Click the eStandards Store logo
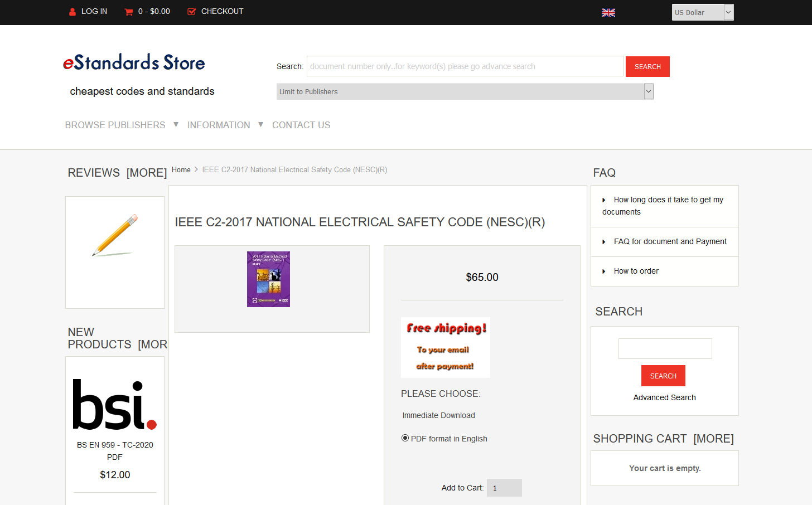812x505 pixels. tap(134, 62)
